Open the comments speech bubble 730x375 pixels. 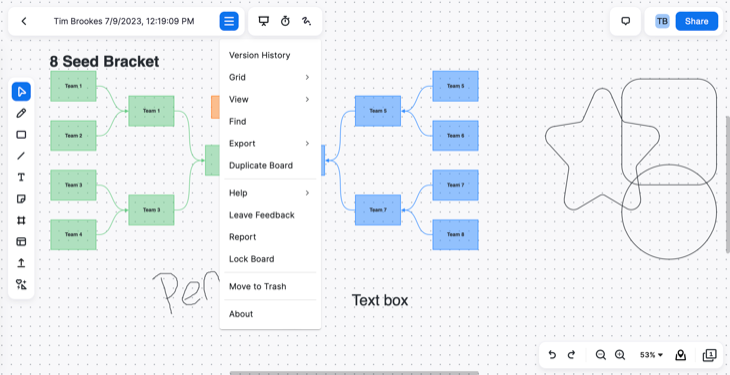pos(626,21)
